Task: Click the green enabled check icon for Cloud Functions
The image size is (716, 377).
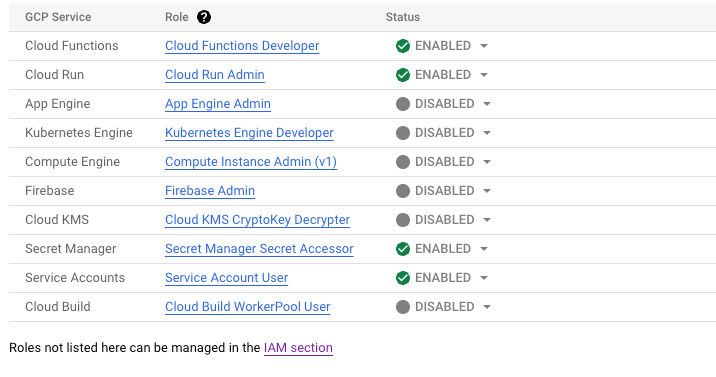Action: [x=403, y=46]
